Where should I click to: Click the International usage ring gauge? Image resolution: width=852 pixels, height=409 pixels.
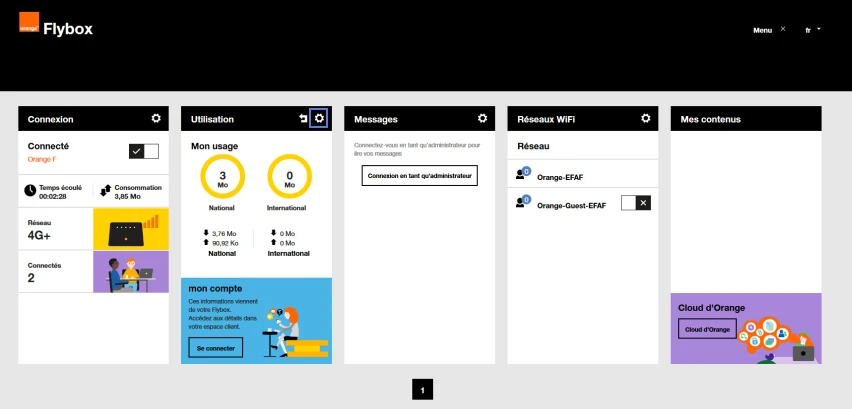(x=290, y=177)
